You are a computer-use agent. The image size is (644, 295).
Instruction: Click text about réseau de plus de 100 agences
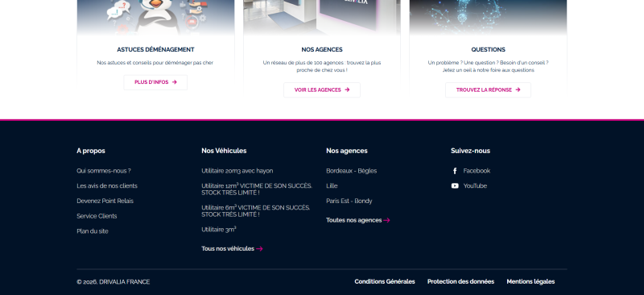click(321, 67)
